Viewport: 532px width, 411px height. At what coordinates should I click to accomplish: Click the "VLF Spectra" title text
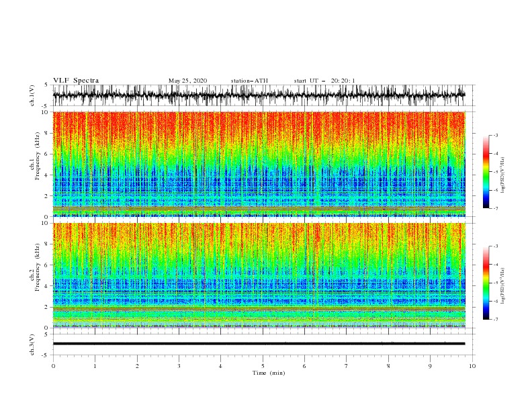(76, 81)
